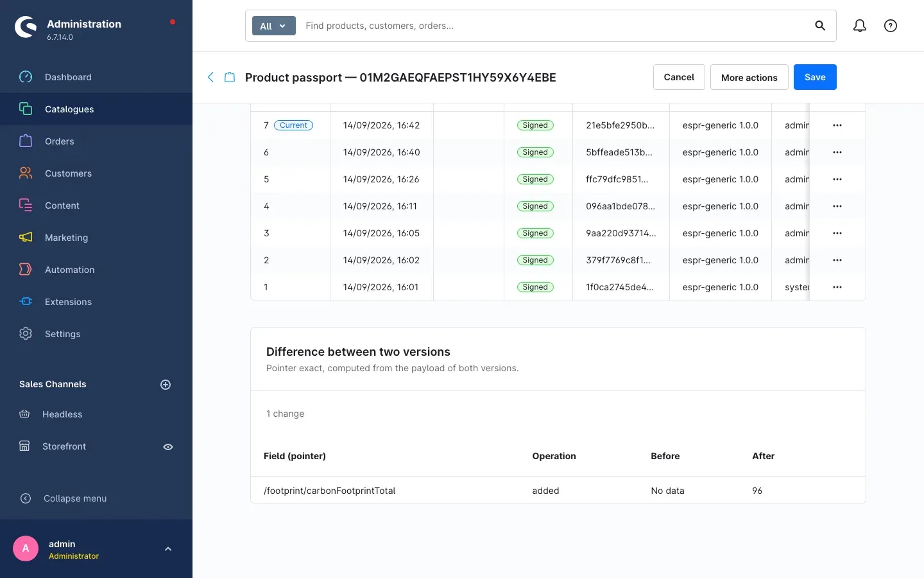Open row actions for version 3
Image resolution: width=924 pixels, height=578 pixels.
point(837,233)
